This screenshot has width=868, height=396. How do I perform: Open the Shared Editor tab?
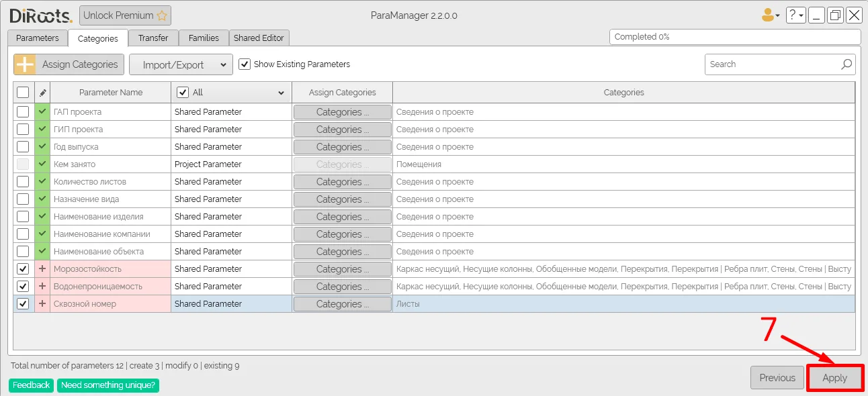pyautogui.click(x=259, y=38)
